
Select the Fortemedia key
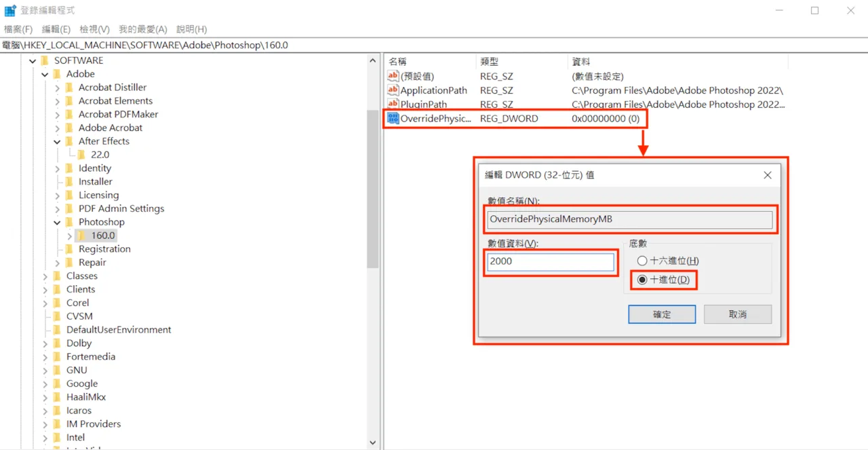[91, 357]
